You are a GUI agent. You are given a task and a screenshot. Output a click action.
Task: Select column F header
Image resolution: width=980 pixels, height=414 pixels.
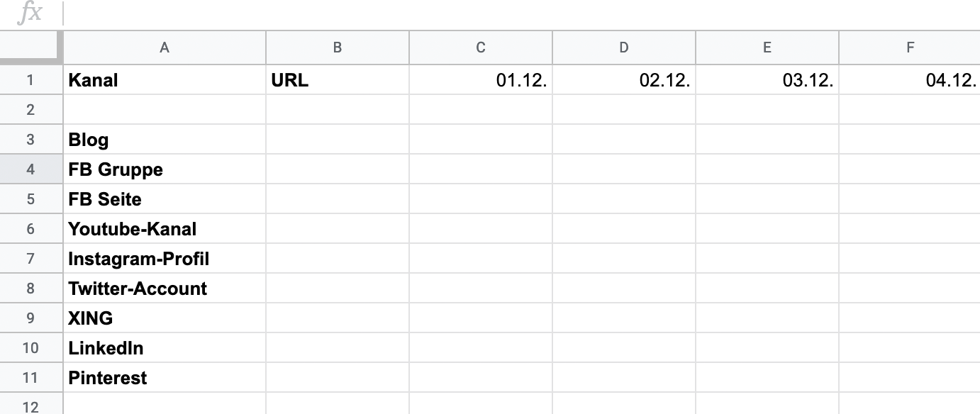[910, 47]
